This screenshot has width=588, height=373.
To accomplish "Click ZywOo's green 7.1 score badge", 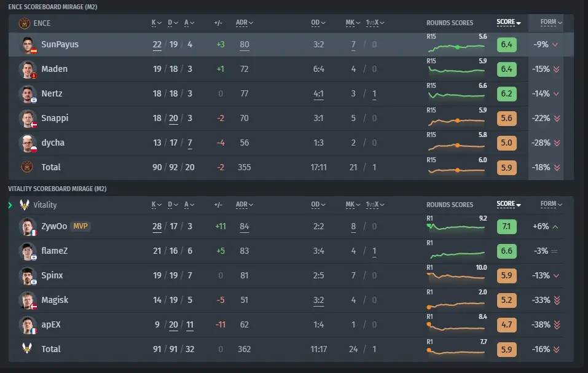I will coord(507,226).
